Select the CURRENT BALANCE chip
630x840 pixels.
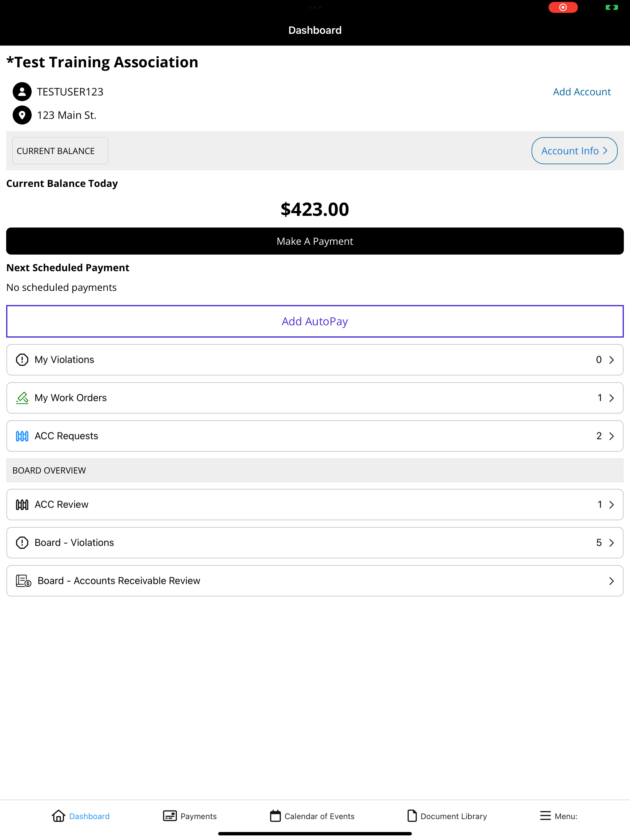[60, 151]
